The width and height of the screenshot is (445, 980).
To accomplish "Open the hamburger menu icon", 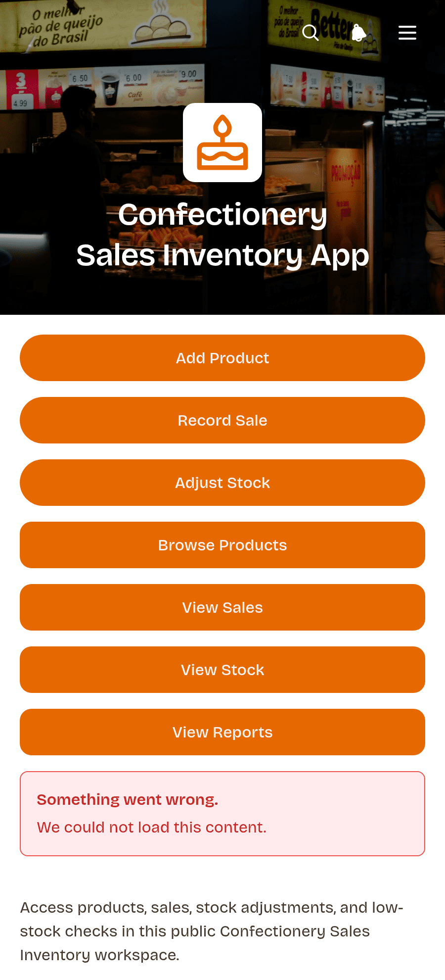I will (407, 33).
